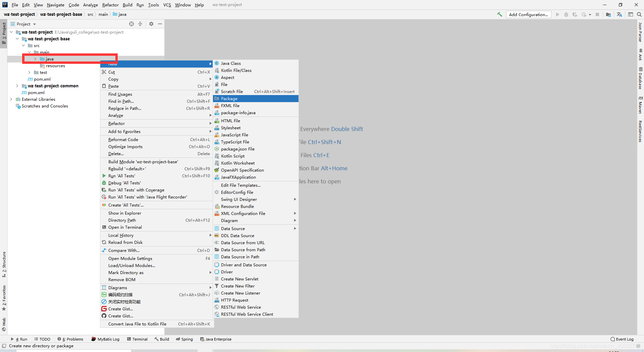Select Package in the New submenu

click(256, 98)
